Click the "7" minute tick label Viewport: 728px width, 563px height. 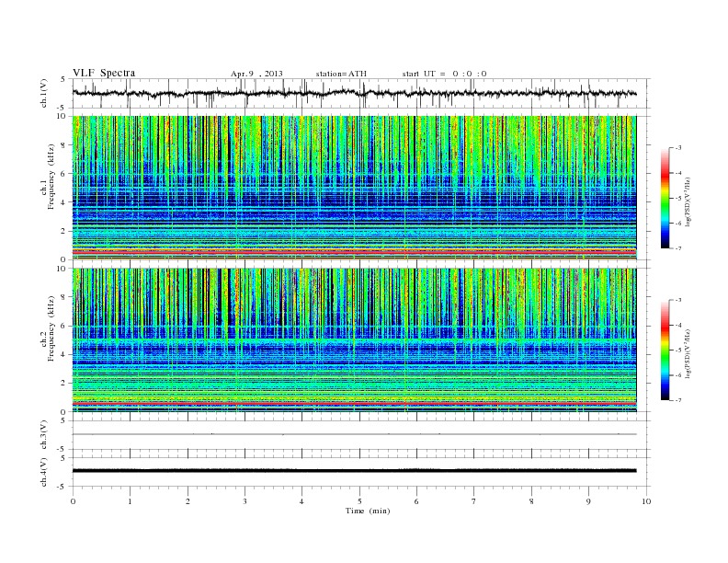click(474, 501)
